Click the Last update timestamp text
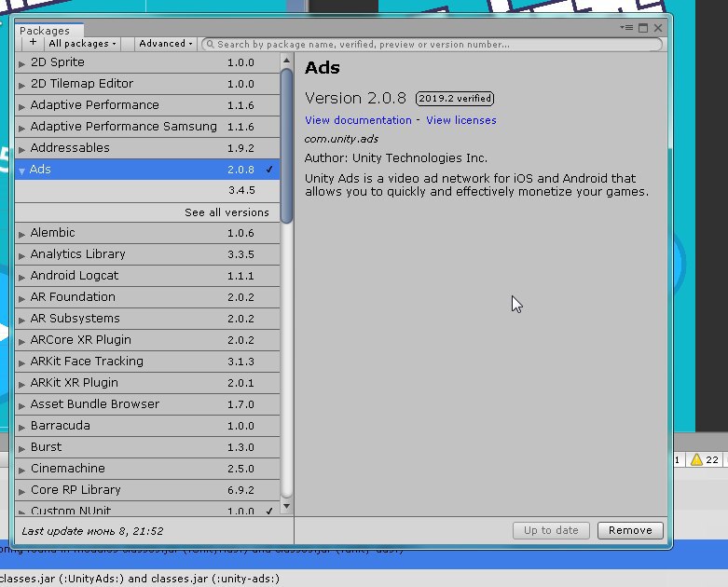The height and width of the screenshot is (587, 728). click(92, 531)
